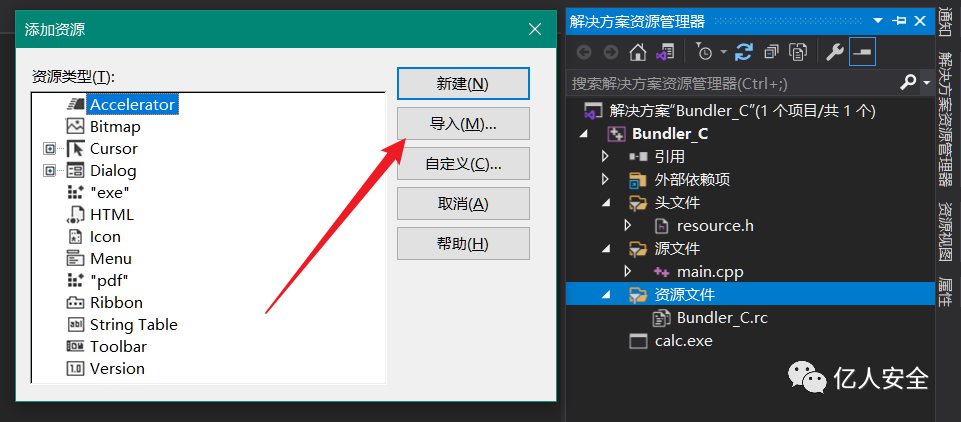This screenshot has height=422, width=961.
Task: Click the Sync (refresh) arrows icon
Action: 744,51
